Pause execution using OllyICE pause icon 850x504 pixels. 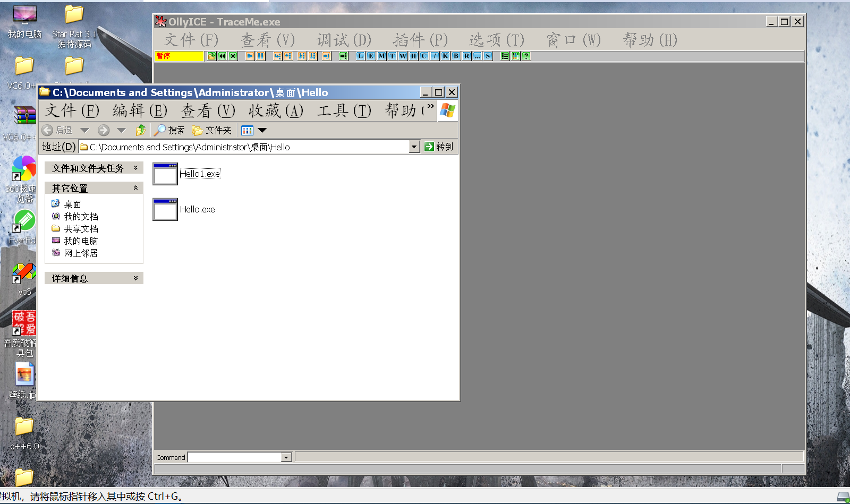[260, 56]
